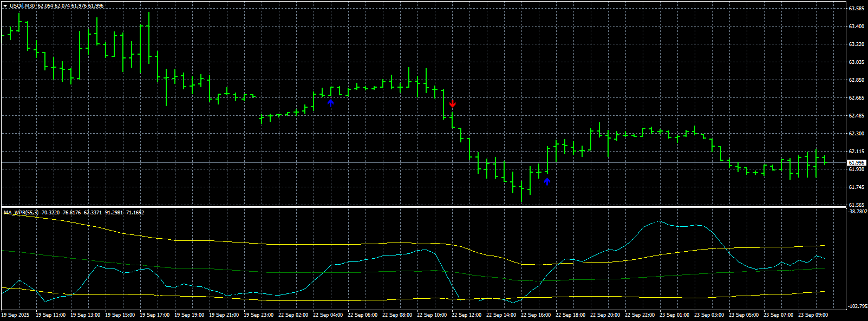Click the 22 Sep 06:00 time label
The image size is (868, 321).
(x=362, y=315)
